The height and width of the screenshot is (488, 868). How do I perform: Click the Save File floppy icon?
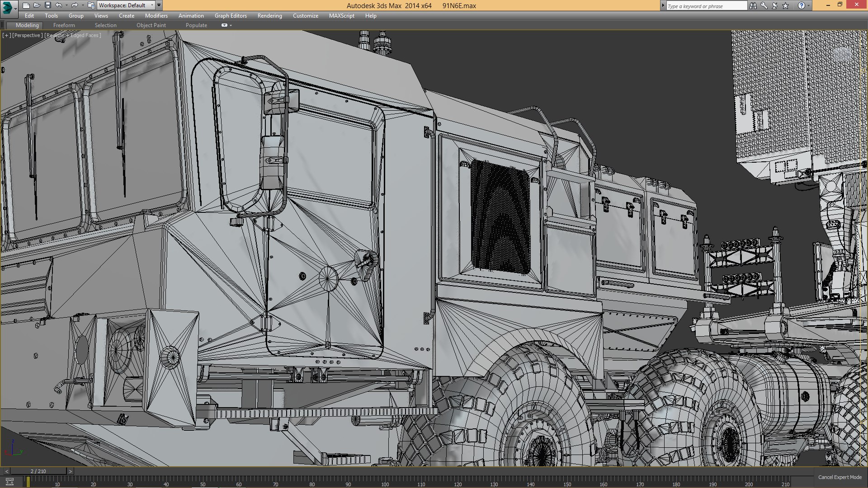pos(47,5)
